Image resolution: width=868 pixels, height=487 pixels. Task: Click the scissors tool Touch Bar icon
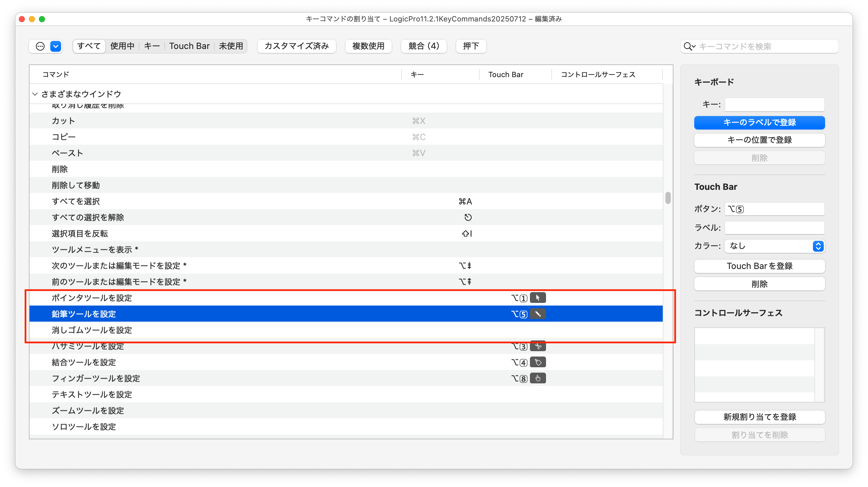pos(538,346)
